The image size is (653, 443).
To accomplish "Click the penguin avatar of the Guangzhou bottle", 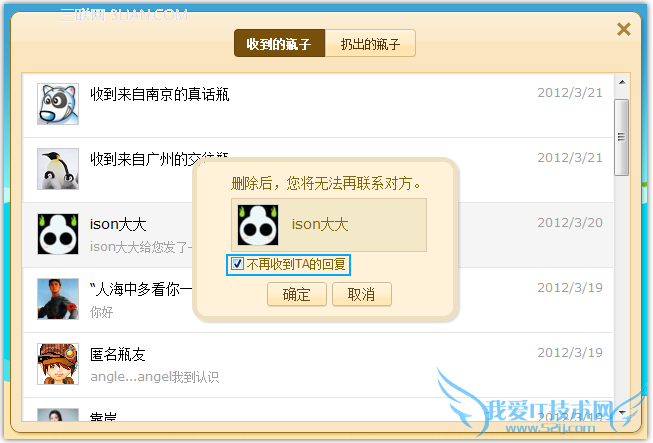I will point(58,169).
